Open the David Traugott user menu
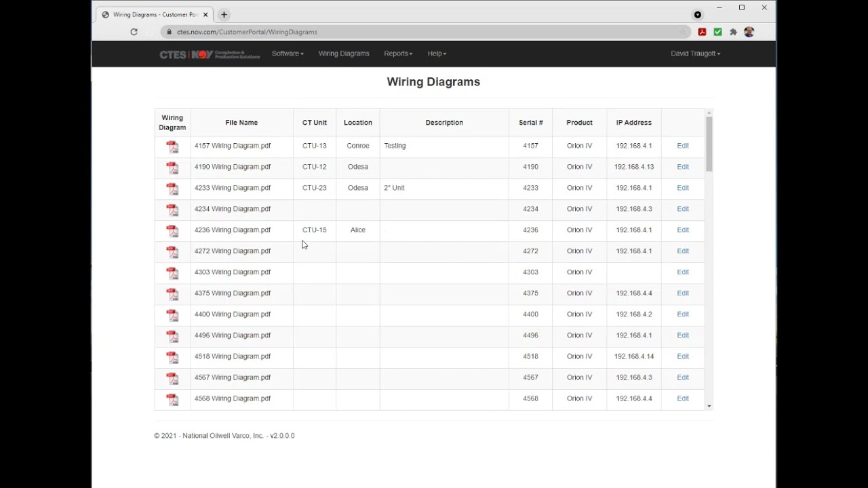 pos(695,54)
